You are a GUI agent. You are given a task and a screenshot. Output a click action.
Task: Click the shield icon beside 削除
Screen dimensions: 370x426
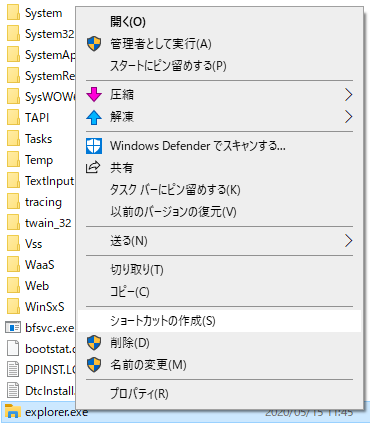click(94, 343)
